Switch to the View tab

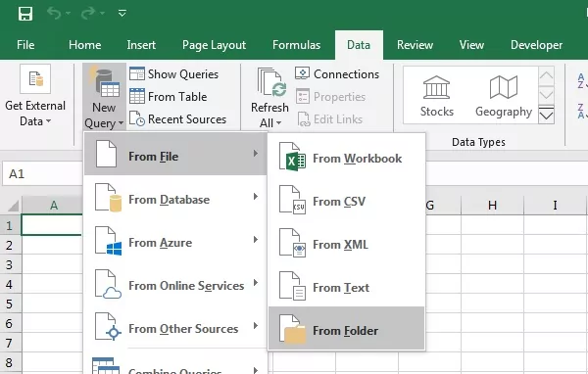[x=471, y=45]
